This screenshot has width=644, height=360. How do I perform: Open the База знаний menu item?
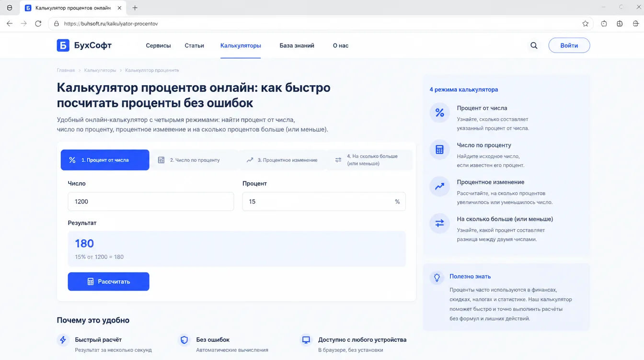tap(297, 45)
